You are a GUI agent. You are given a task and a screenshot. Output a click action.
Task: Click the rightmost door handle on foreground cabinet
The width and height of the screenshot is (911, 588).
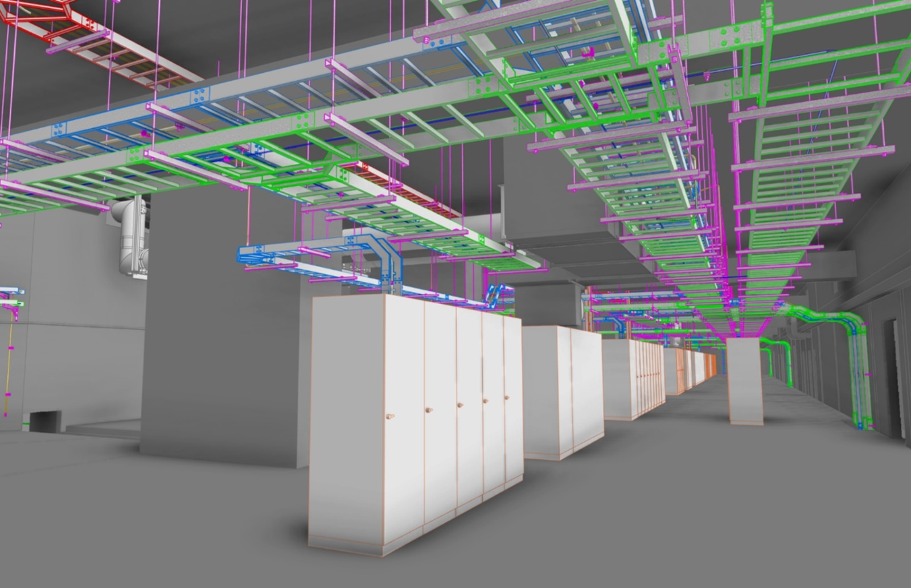coord(507,398)
